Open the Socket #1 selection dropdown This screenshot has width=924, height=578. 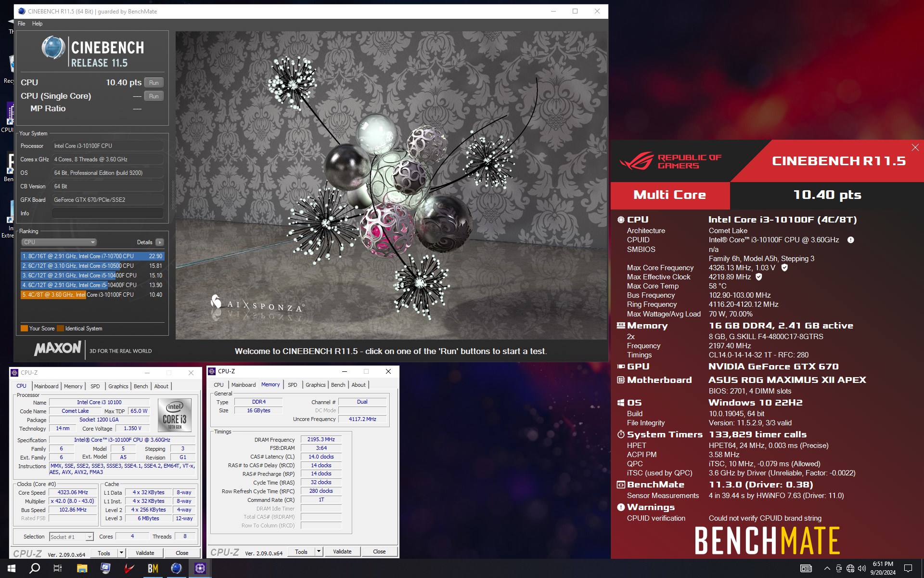tap(71, 537)
